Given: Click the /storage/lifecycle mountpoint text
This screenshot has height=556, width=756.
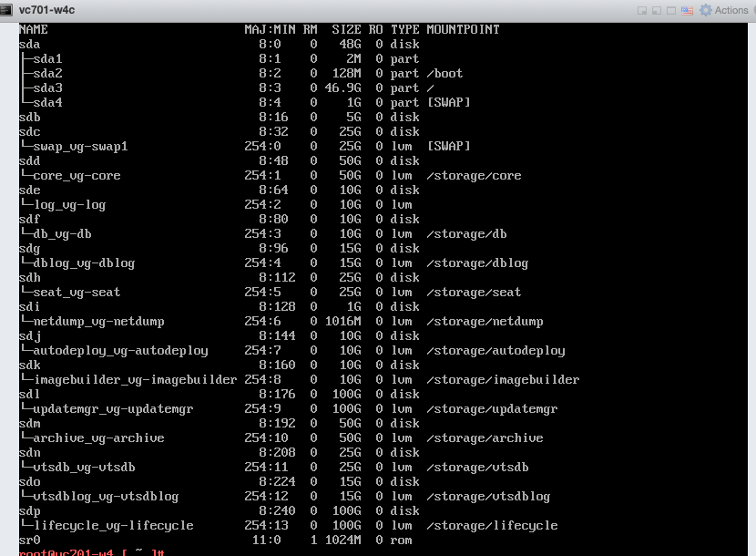Looking at the screenshot, I should click(x=492, y=525).
